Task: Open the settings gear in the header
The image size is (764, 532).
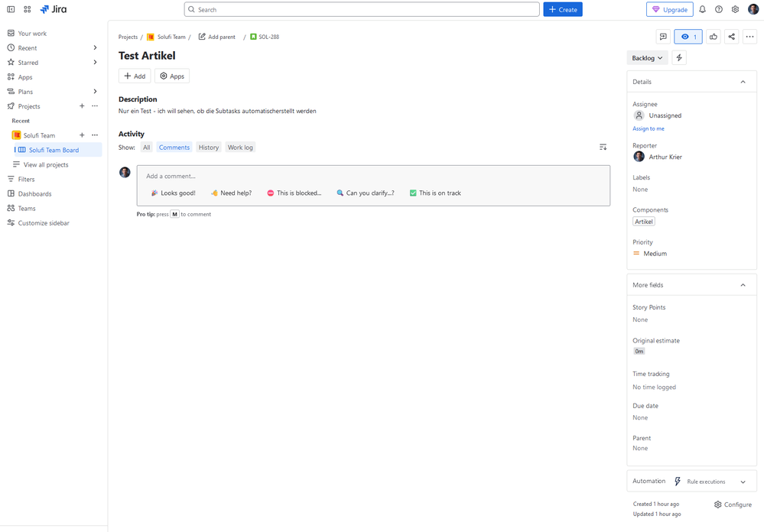Action: 735,9
